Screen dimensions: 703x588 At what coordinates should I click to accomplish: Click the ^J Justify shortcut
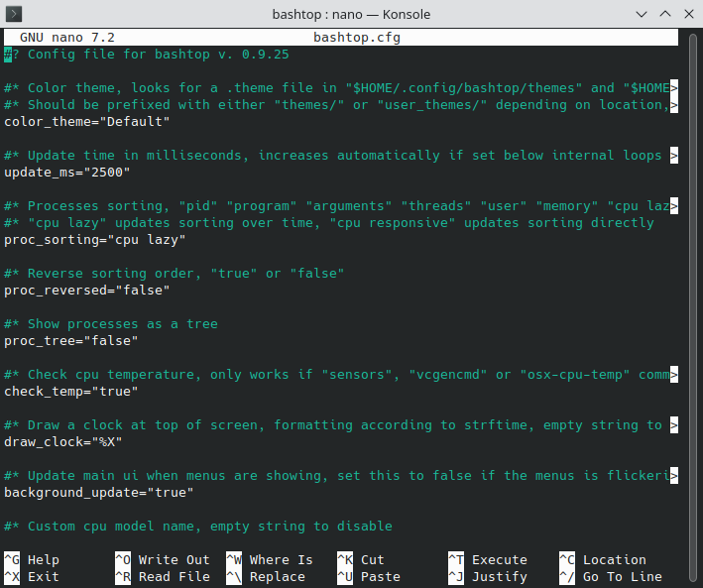(x=488, y=577)
